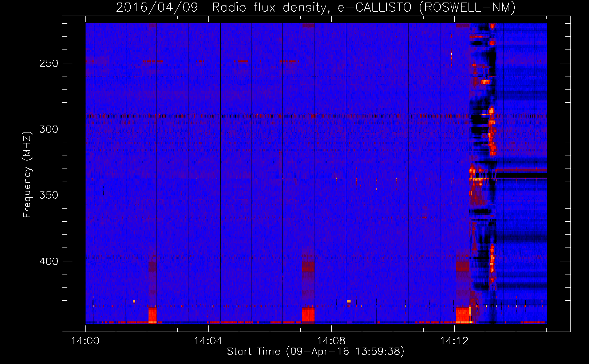Select the 300 frequency axis label
This screenshot has width=589, height=364.
(49, 129)
